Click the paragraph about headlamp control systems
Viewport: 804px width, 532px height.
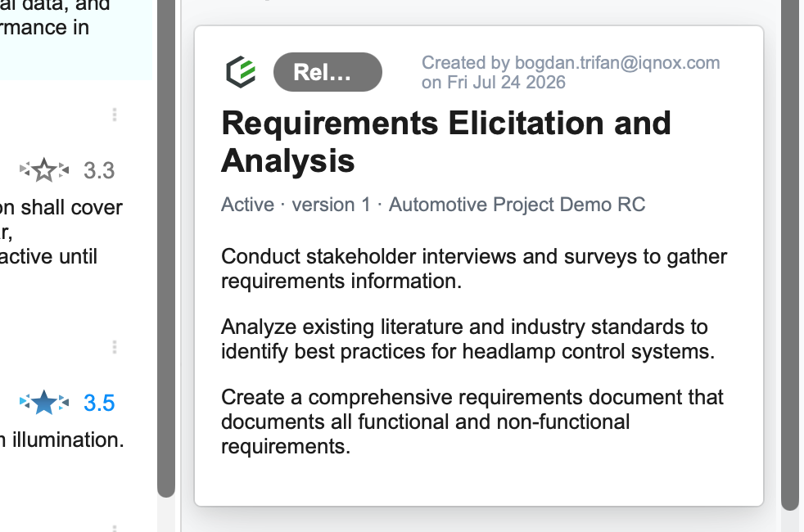click(467, 339)
